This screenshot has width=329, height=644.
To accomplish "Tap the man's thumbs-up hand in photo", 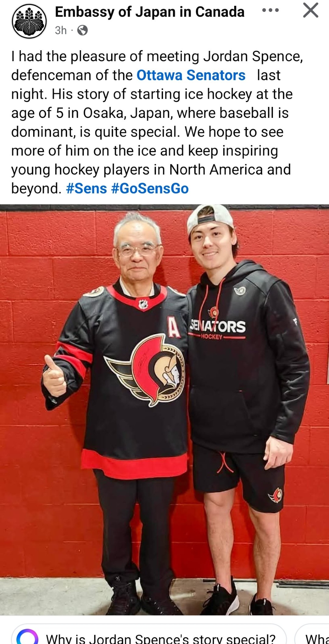I will click(54, 375).
